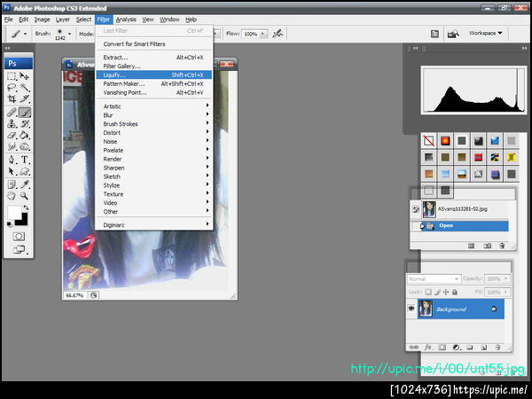Choose Convert for Smart Filters
This screenshot has width=532, height=399.
tap(154, 43)
